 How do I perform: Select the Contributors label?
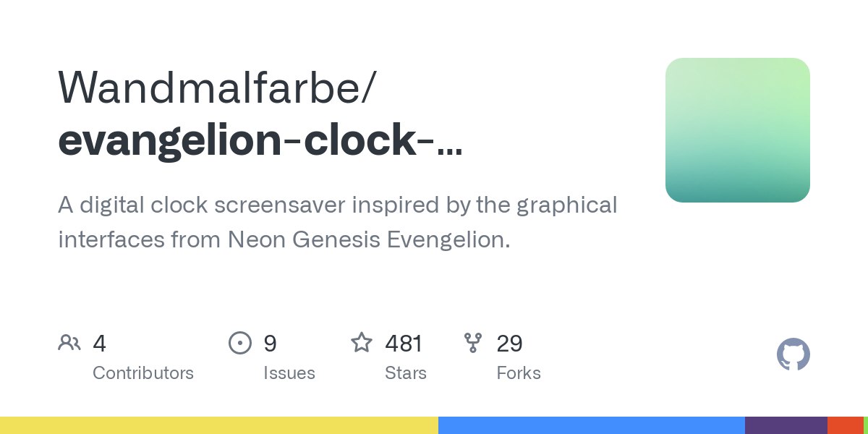143,373
